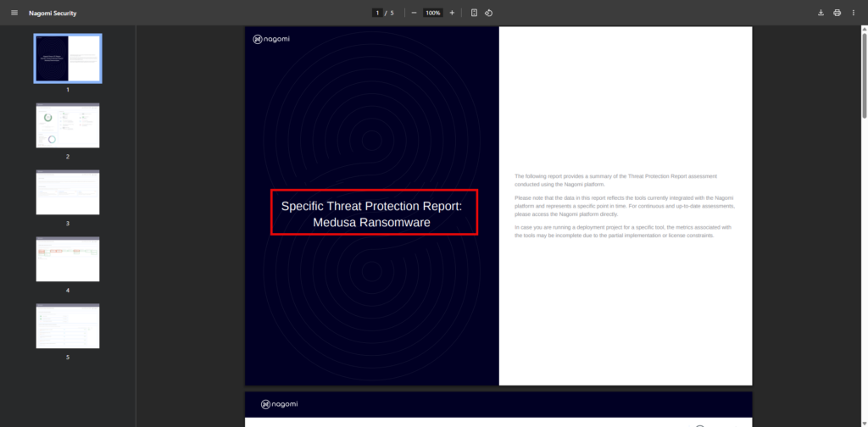Click the 'Specific Threat Protection Report:' heading
The height and width of the screenshot is (427, 868).
371,206
